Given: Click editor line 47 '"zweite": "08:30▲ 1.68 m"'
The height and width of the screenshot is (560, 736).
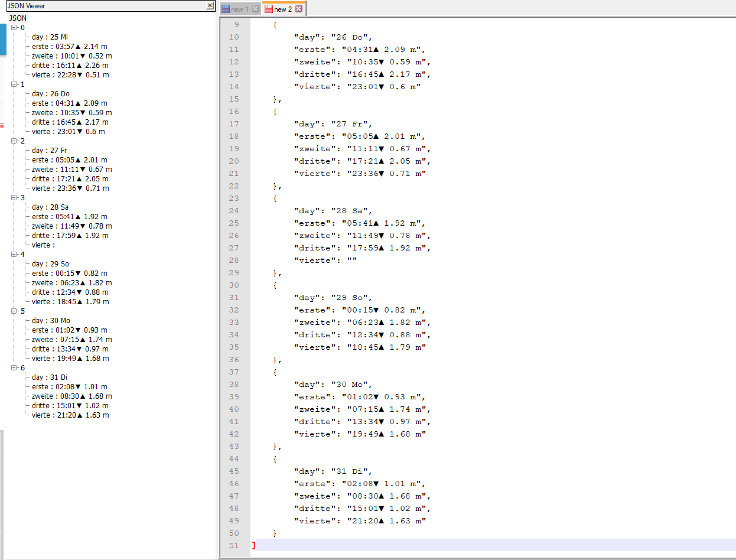Looking at the screenshot, I should (363, 496).
